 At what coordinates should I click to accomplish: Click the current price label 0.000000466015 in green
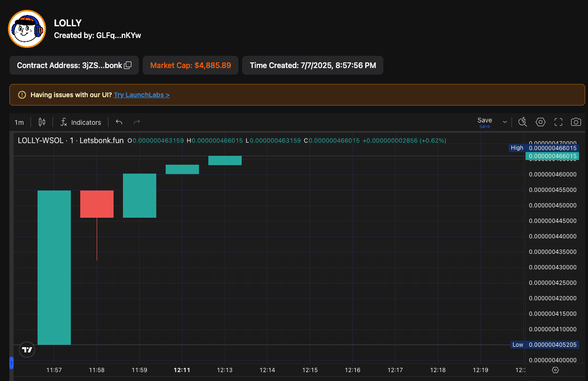click(x=552, y=156)
